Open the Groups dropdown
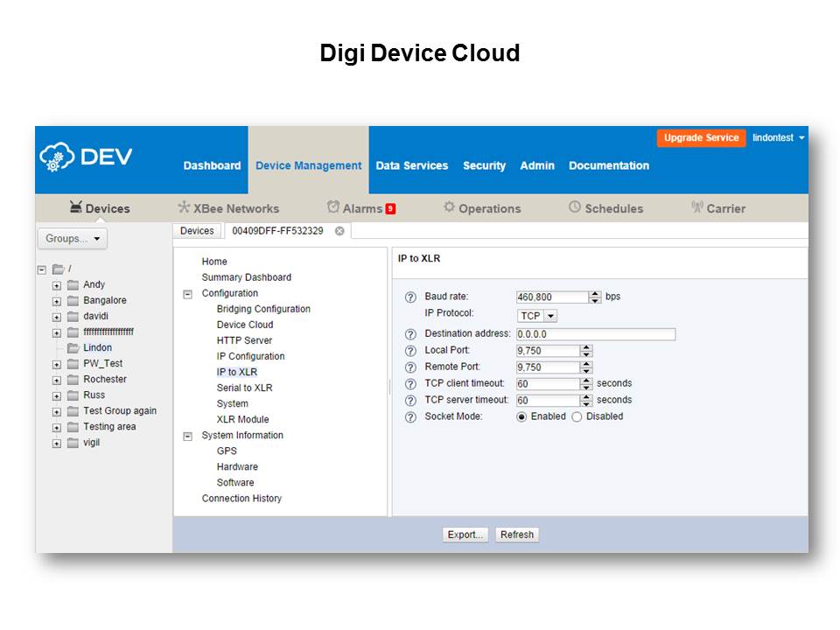Viewport: 840px width, 630px height. [x=72, y=238]
